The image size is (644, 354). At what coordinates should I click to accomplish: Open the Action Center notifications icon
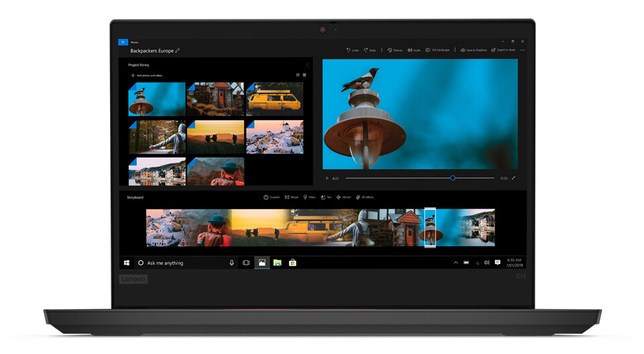click(x=497, y=263)
